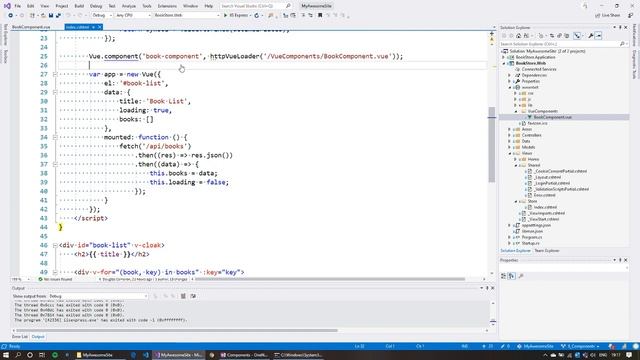
Task: Switch to the Team Explorer tab
Action: tap(547, 251)
